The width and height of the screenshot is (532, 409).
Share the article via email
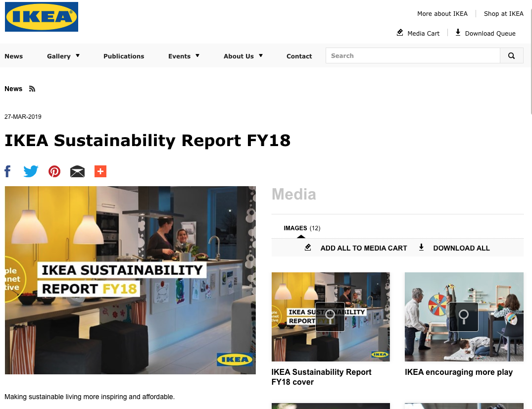pos(77,171)
